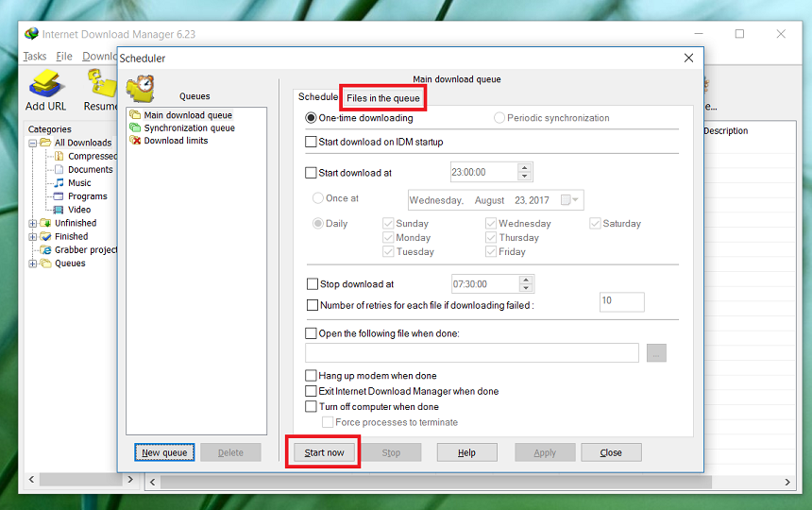Check the Start download at box

[311, 173]
